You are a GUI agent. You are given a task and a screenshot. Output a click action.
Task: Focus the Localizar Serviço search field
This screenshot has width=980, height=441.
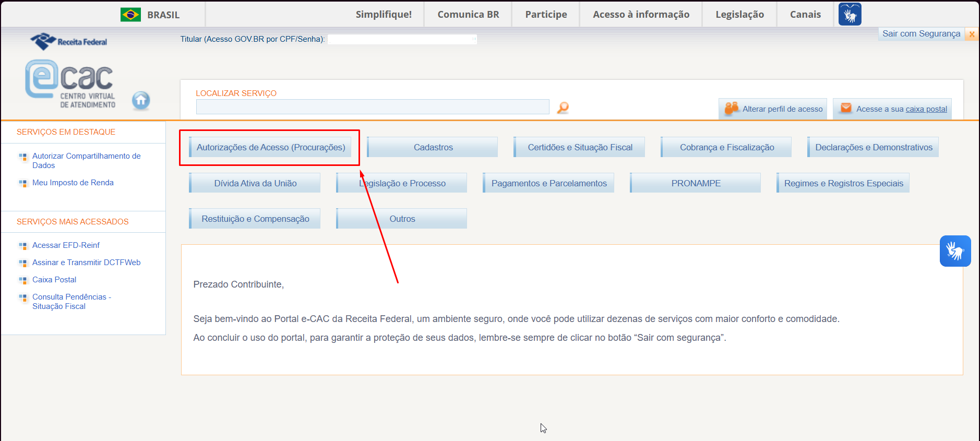[x=373, y=107]
